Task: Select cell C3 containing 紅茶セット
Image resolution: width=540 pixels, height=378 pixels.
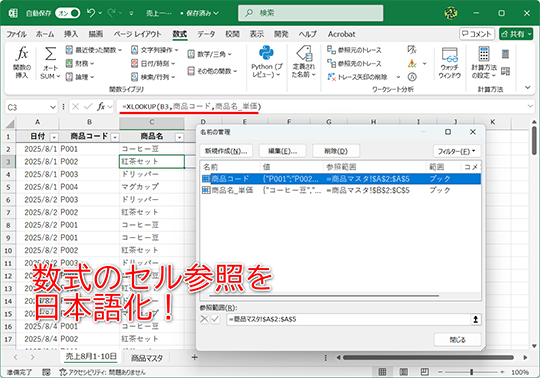Action: click(152, 161)
